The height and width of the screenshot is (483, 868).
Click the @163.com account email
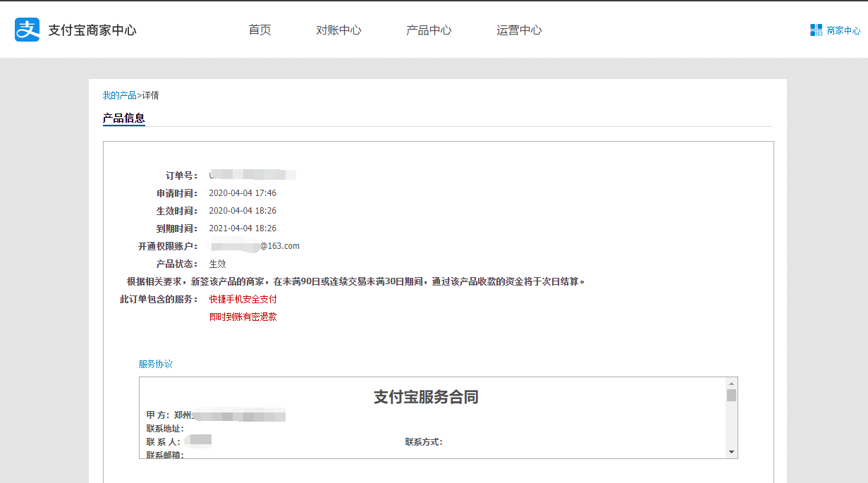pyautogui.click(x=280, y=246)
